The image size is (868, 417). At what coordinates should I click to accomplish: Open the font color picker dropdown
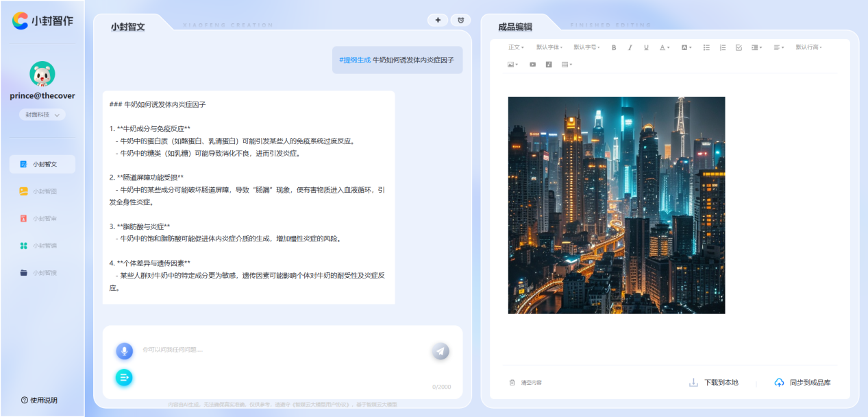pyautogui.click(x=665, y=47)
